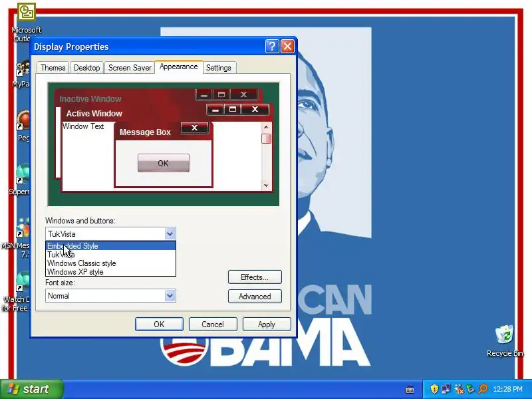The image size is (532, 399).
Task: Click the preview Inactive Window close button
Action: click(x=243, y=94)
